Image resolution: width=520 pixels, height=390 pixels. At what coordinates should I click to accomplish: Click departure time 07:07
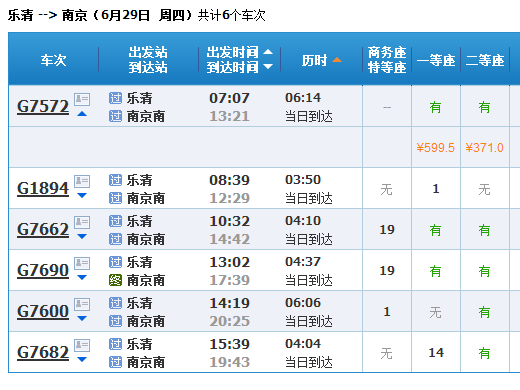click(x=229, y=98)
